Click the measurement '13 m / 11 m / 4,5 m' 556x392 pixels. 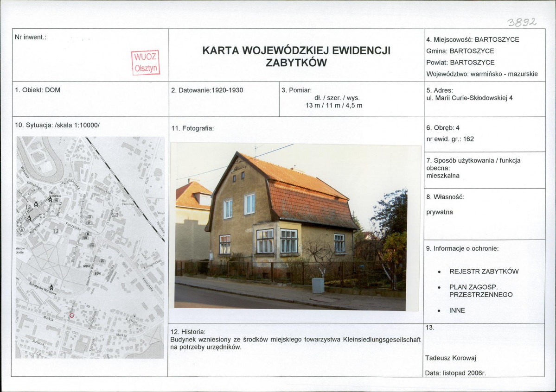tap(334, 105)
